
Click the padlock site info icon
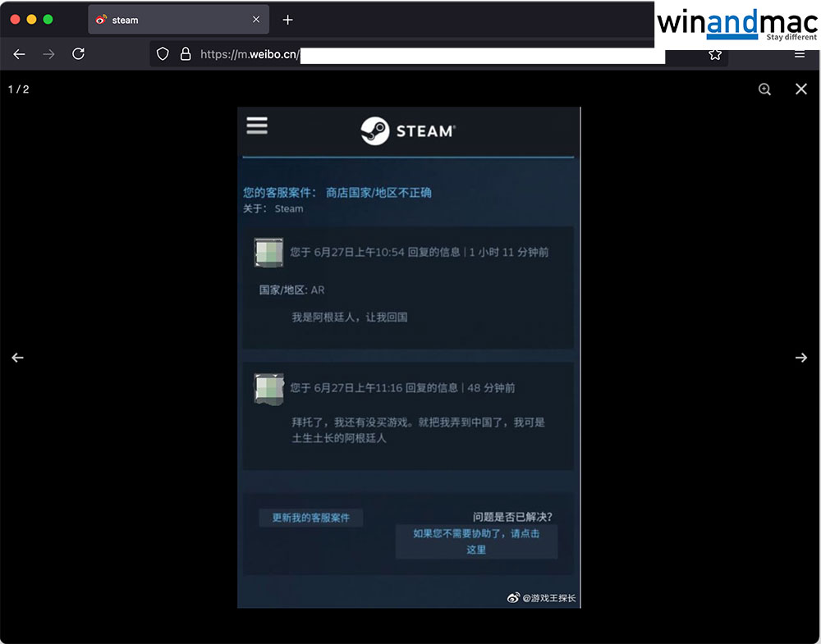tap(185, 54)
